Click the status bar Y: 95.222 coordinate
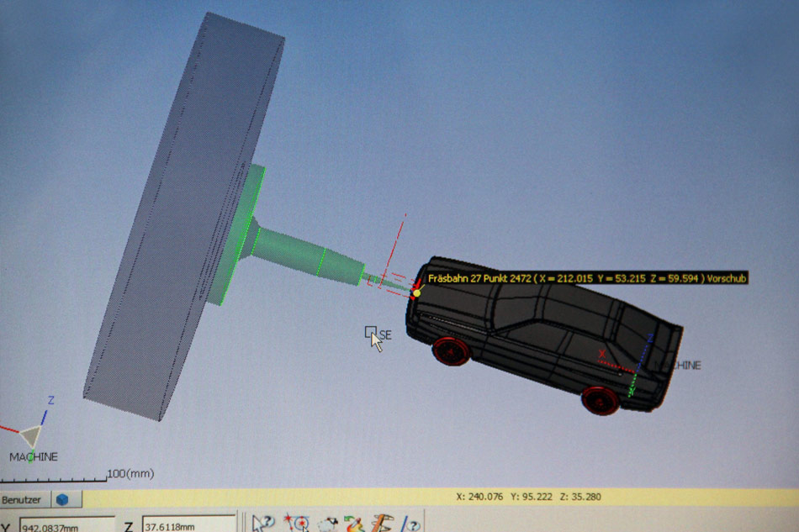 (531, 497)
